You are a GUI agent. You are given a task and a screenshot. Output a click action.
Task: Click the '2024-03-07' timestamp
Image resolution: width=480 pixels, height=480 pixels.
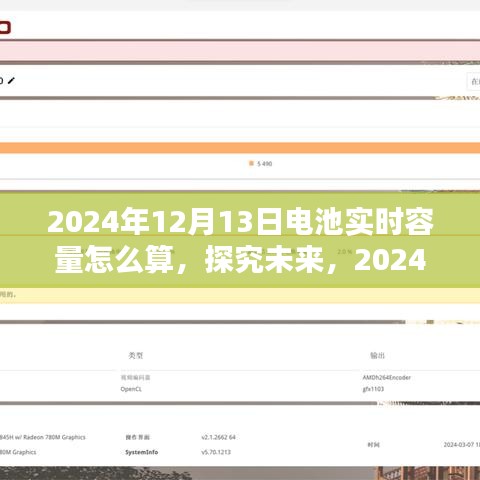tap(462, 444)
